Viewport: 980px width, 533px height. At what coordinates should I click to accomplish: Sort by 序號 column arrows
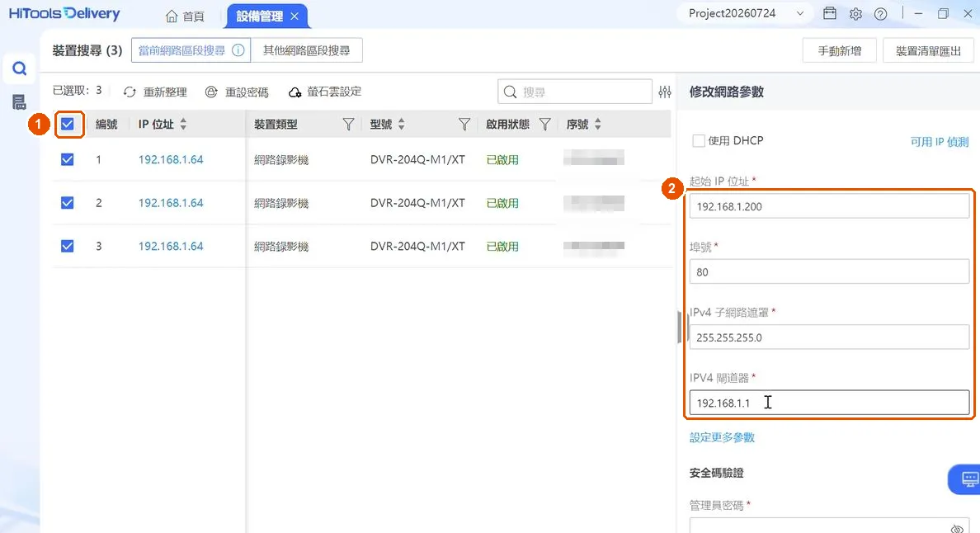tap(597, 124)
